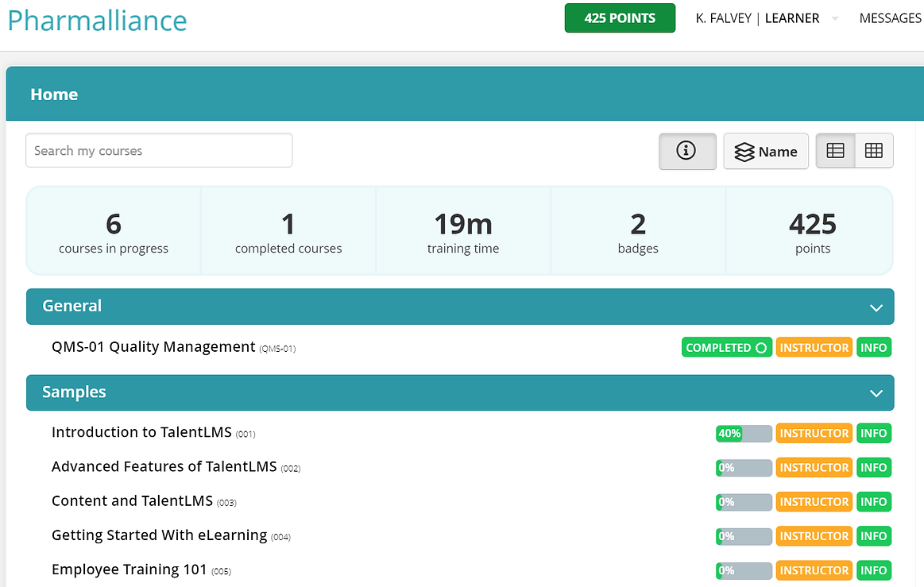Click the Samples category title
The height and width of the screenshot is (587, 924).
point(74,392)
